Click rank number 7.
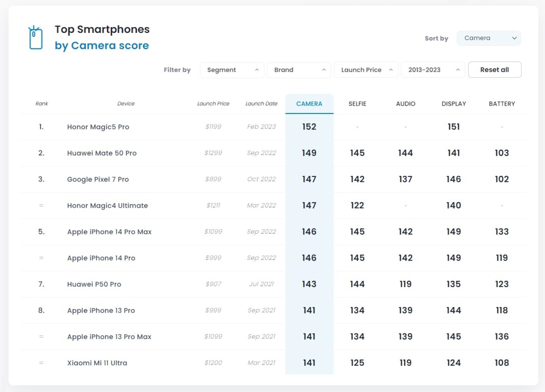The height and width of the screenshot is (392, 545). [x=41, y=284]
